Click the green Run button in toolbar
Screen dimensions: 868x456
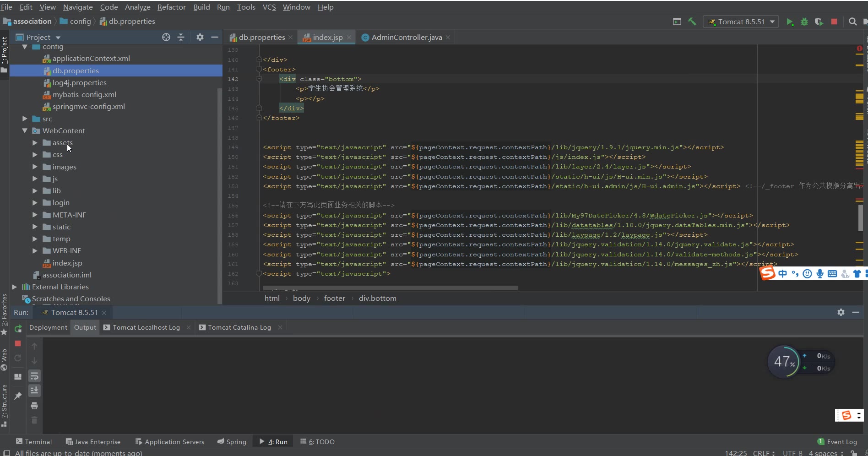789,22
